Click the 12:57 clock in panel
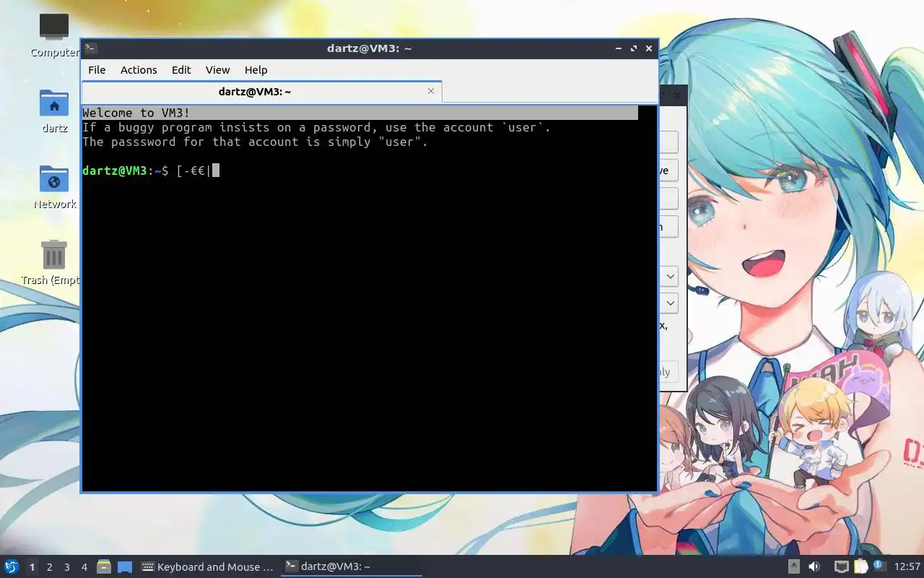Image resolution: width=924 pixels, height=578 pixels. 907,566
